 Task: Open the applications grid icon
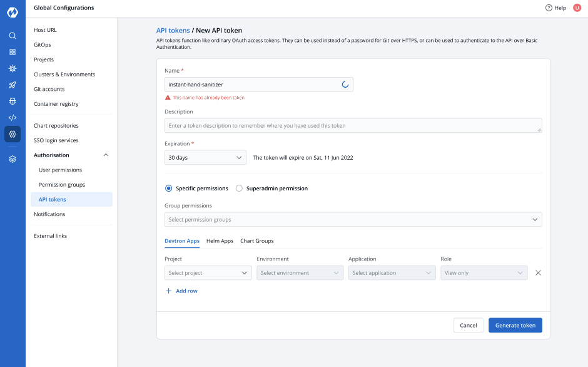(13, 52)
